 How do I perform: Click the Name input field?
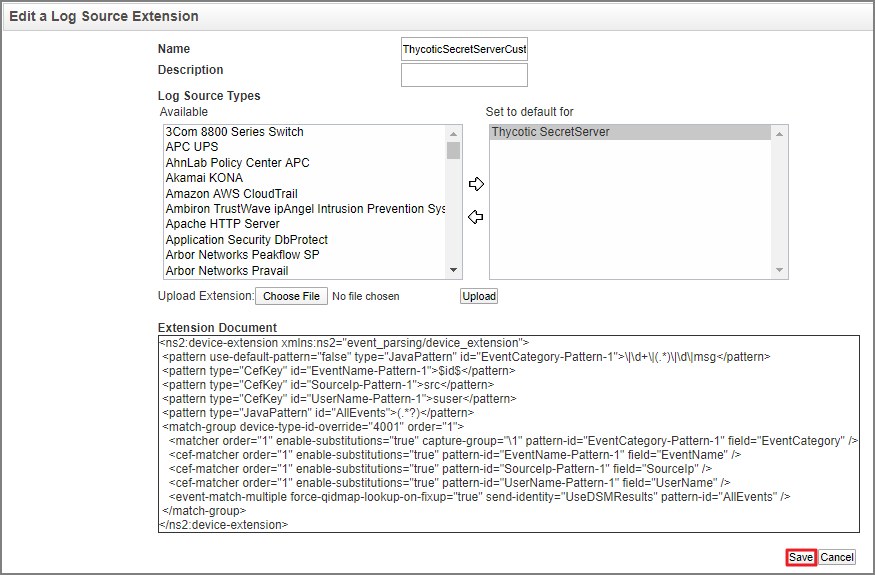point(464,49)
